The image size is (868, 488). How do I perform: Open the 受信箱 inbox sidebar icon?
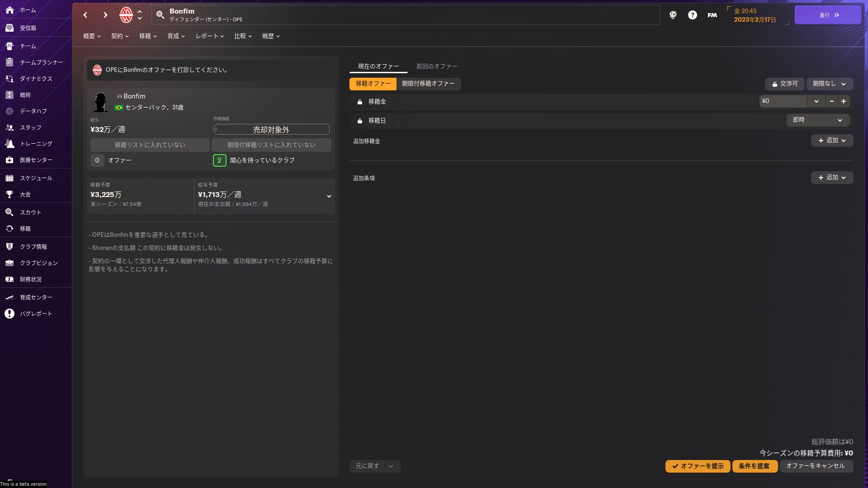(9, 28)
